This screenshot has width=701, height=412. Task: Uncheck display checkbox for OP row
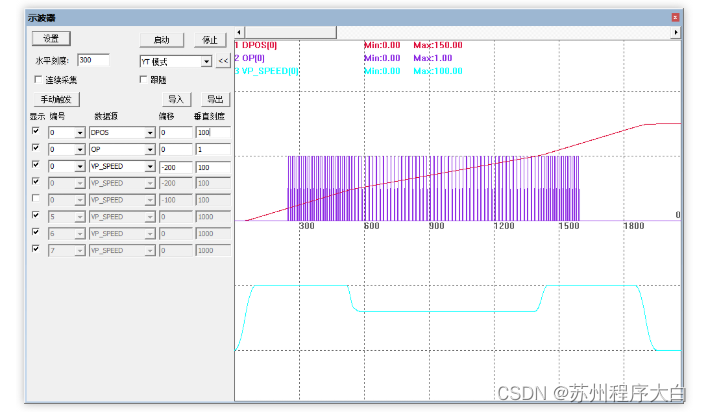pos(37,148)
